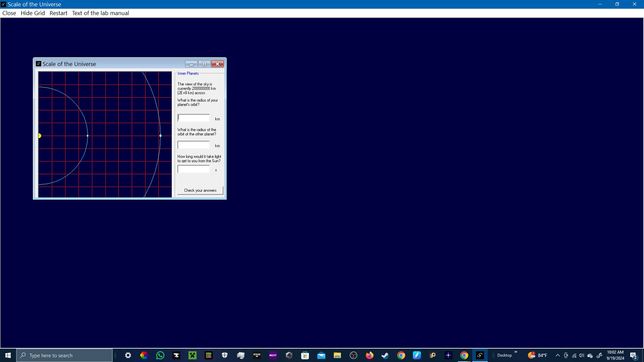The image size is (644, 362).
Task: Launch NZXT app from the taskbar
Action: pos(273,355)
